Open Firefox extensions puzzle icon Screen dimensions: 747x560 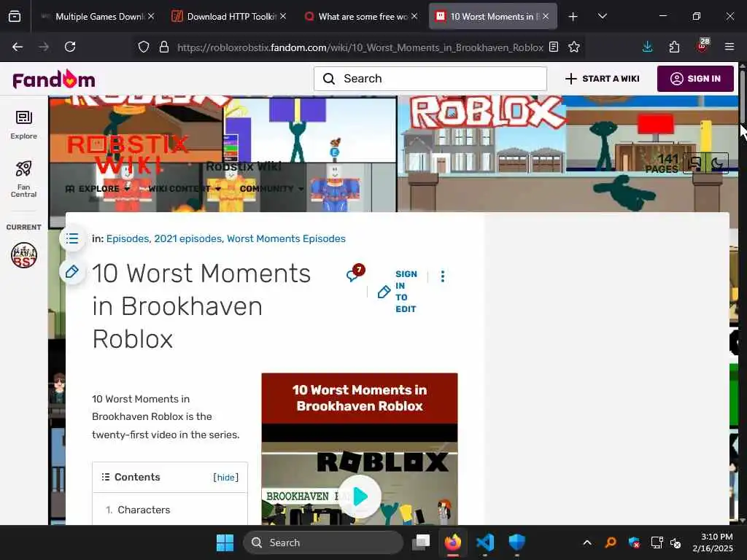(674, 47)
